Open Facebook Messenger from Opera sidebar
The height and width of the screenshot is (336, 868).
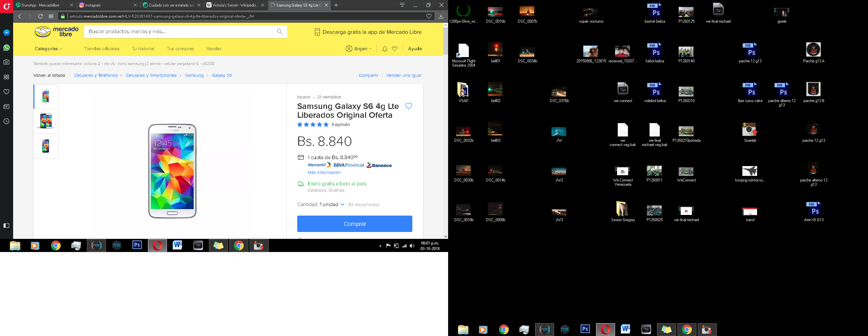click(x=6, y=32)
